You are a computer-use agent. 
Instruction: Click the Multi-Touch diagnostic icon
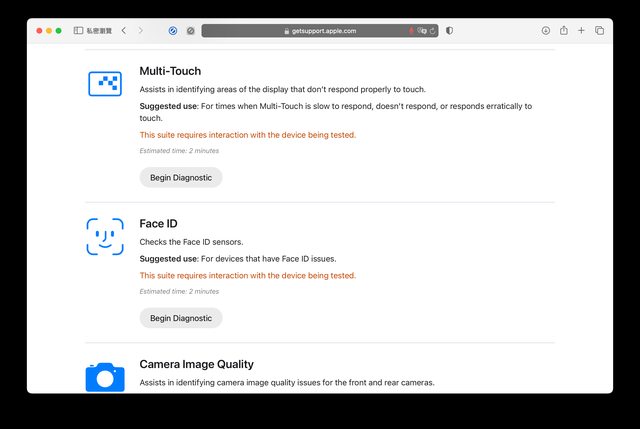(x=105, y=84)
